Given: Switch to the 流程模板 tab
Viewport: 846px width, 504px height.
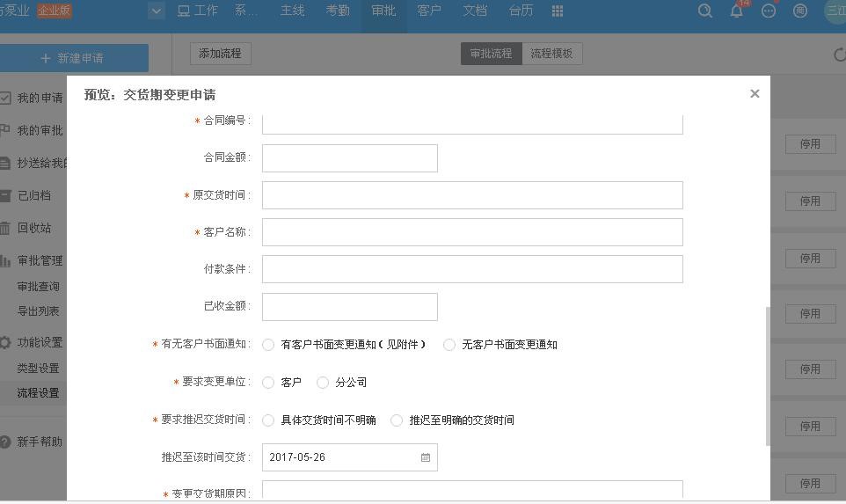Looking at the screenshot, I should click(551, 54).
